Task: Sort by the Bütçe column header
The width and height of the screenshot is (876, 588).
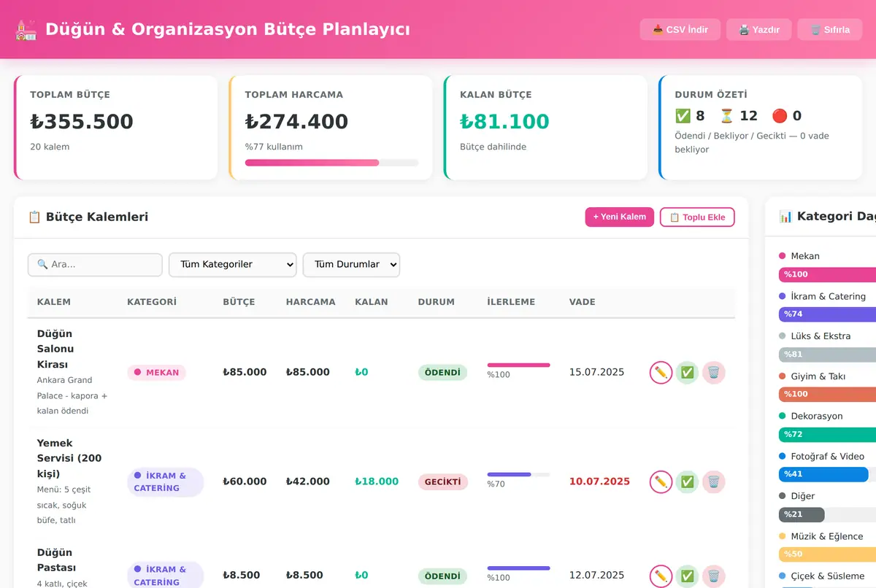Action: (239, 302)
